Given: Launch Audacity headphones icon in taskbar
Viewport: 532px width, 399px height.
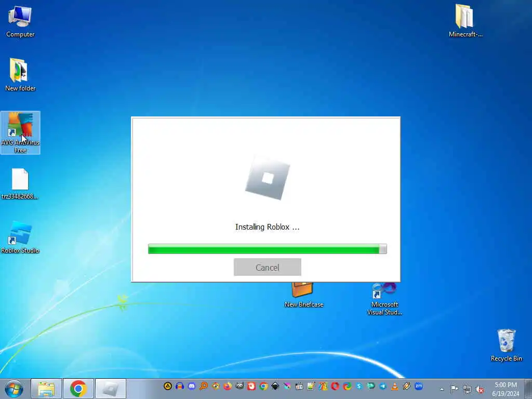Looking at the screenshot, I should 179,386.
